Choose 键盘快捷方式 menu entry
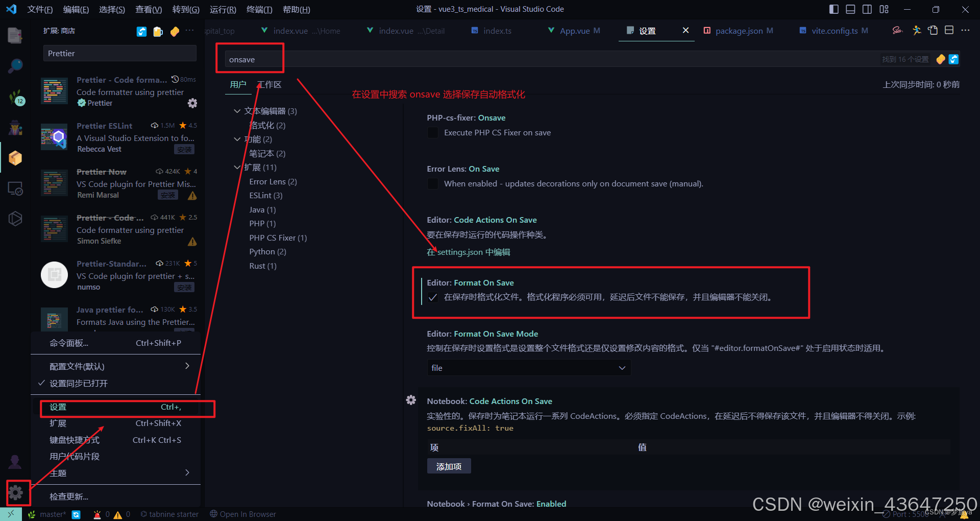Screen dimensions: 980x521 click(x=116, y=440)
